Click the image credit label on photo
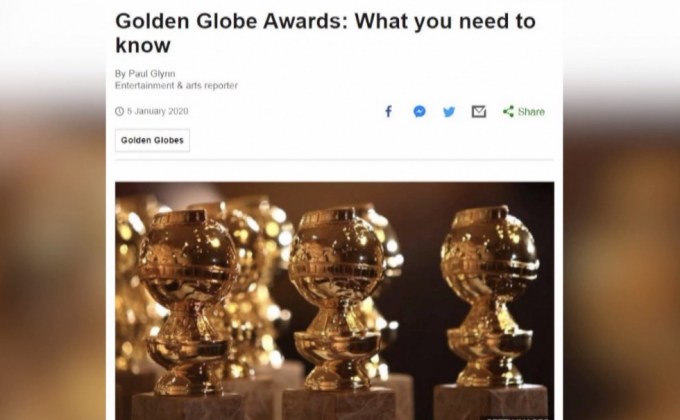Screen dimensions: 680x420 click(x=516, y=418)
